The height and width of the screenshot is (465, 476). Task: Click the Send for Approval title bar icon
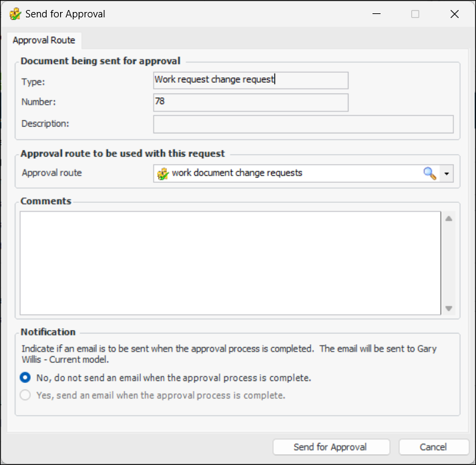pos(15,14)
